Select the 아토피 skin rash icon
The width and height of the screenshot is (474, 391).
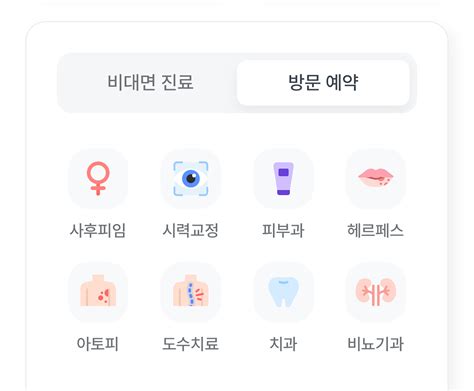(x=98, y=292)
